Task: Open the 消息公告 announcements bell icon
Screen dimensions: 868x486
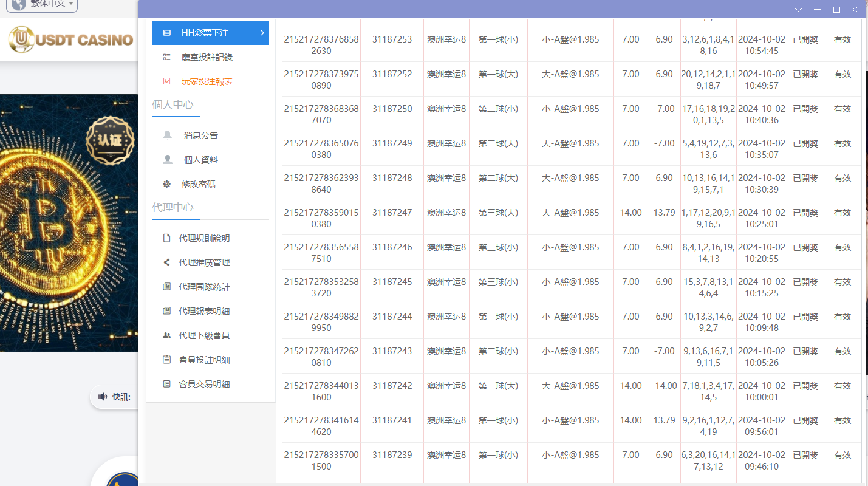Action: coord(167,135)
